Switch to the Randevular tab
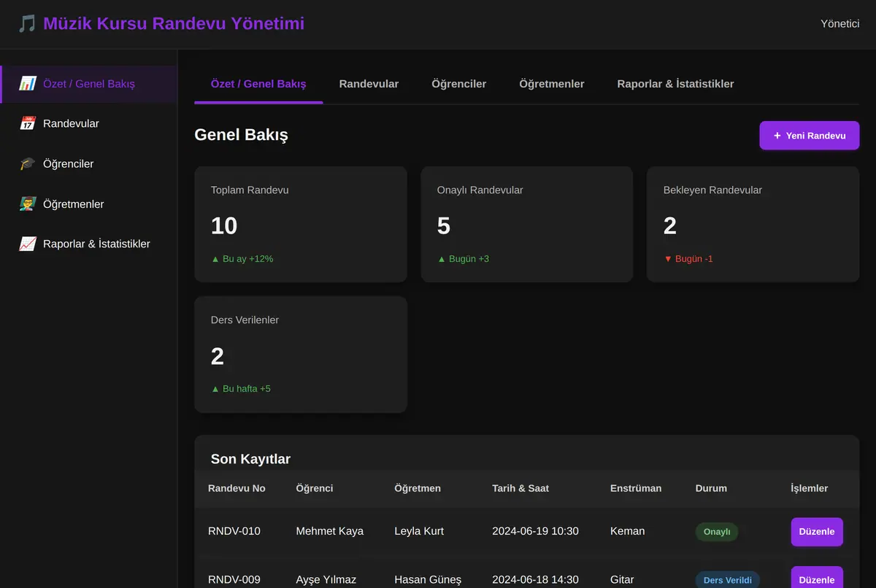Viewport: 876px width, 588px height. pos(369,84)
